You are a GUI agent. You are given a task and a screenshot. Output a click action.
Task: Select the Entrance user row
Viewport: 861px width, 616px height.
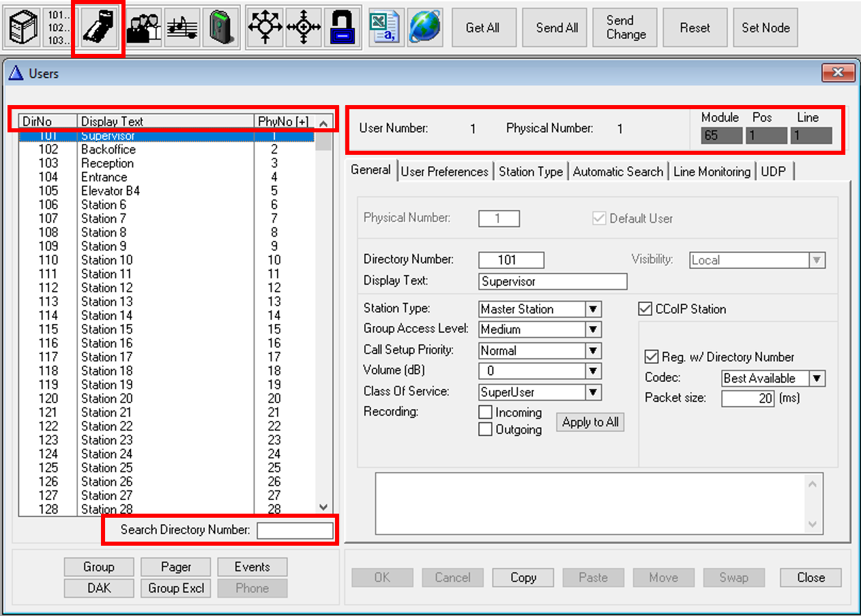pos(166,177)
